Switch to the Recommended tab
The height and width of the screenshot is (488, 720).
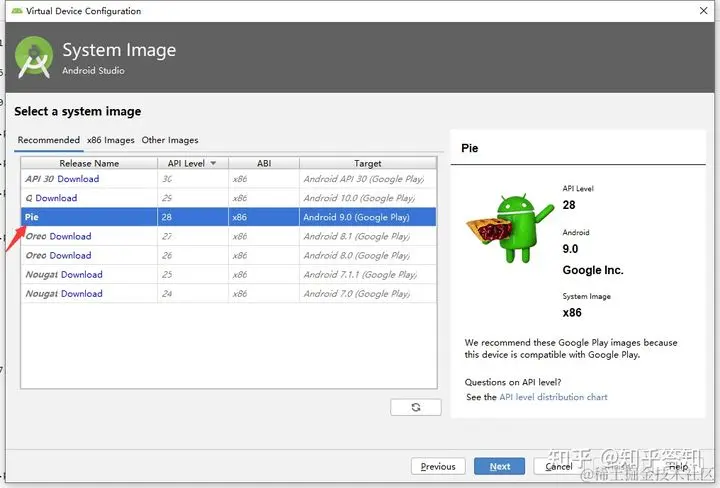[49, 140]
